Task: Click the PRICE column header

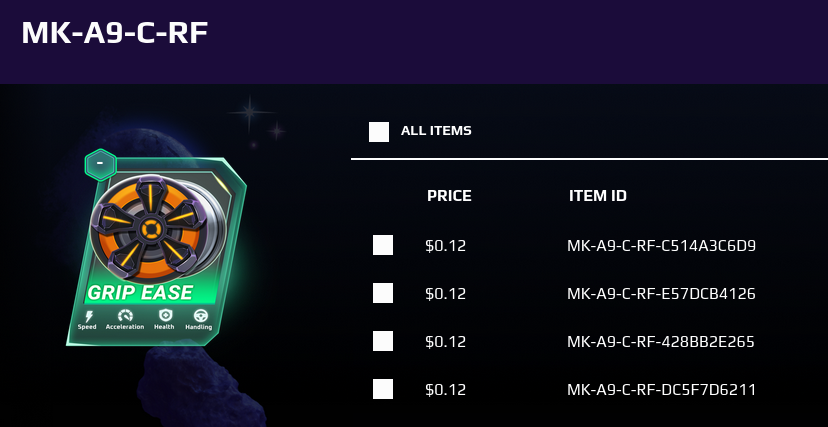Action: 449,196
